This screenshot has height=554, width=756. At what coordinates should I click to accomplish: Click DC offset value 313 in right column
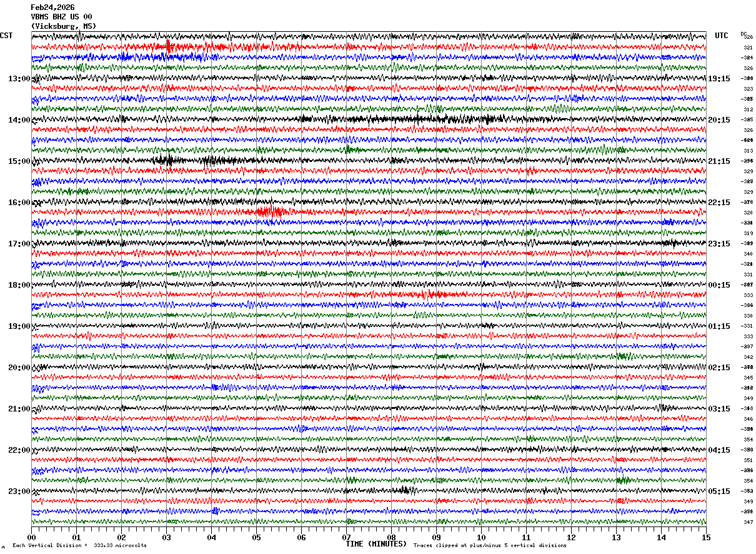(748, 151)
